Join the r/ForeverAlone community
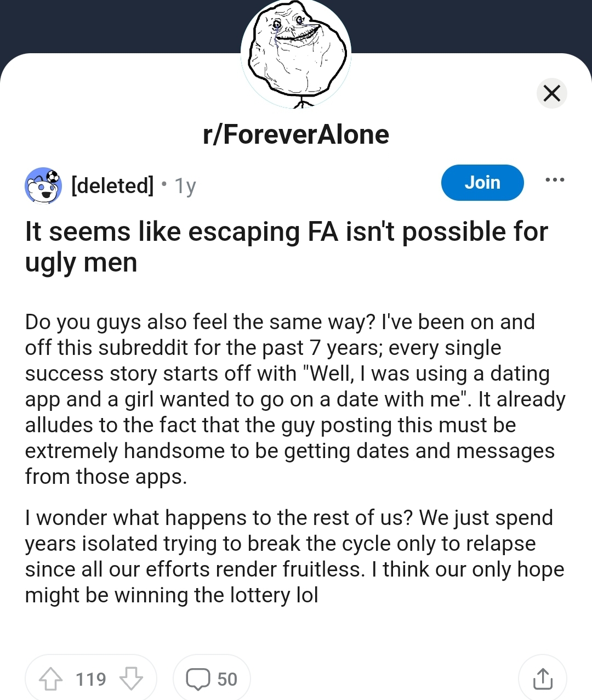The height and width of the screenshot is (700, 592). pos(482,183)
